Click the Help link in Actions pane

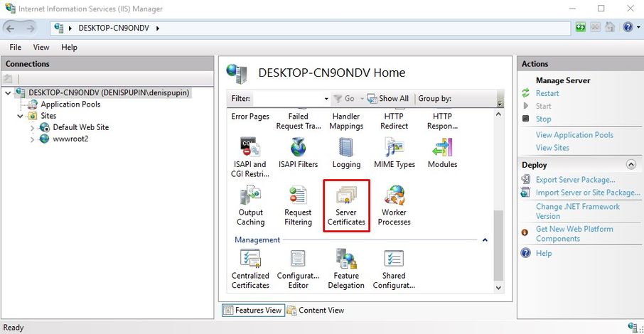tap(544, 253)
